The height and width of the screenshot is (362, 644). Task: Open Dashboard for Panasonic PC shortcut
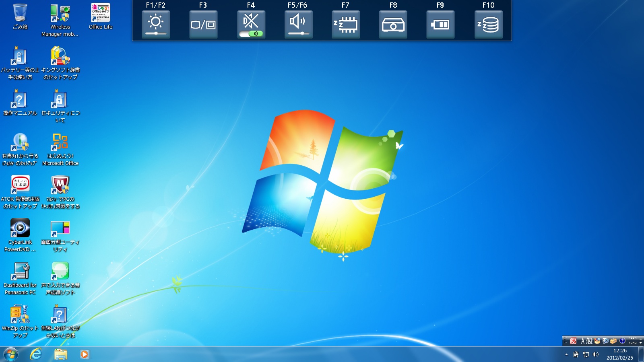[20, 279]
